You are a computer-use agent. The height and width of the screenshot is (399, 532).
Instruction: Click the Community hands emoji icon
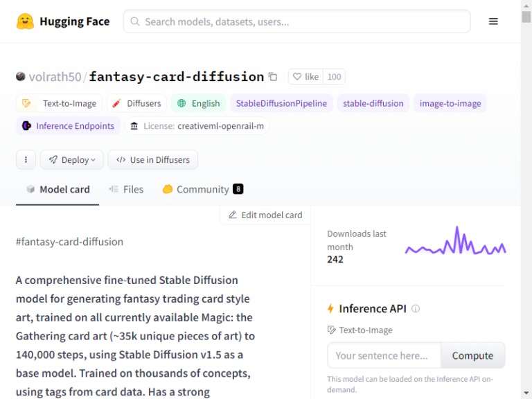point(167,189)
